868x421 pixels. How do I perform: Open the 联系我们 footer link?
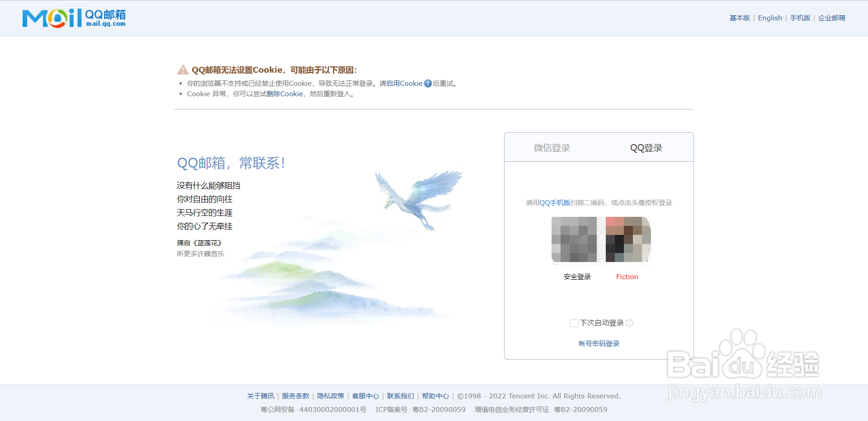tap(401, 396)
